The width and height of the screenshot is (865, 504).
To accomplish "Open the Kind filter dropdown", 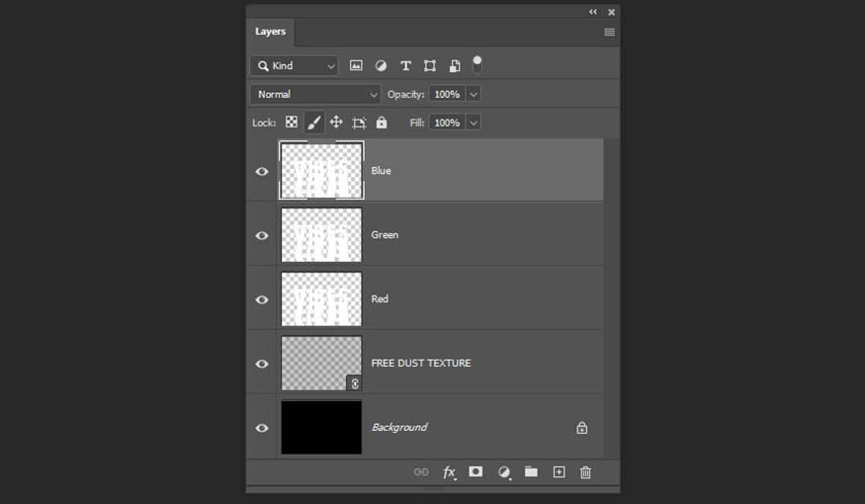I will click(295, 66).
